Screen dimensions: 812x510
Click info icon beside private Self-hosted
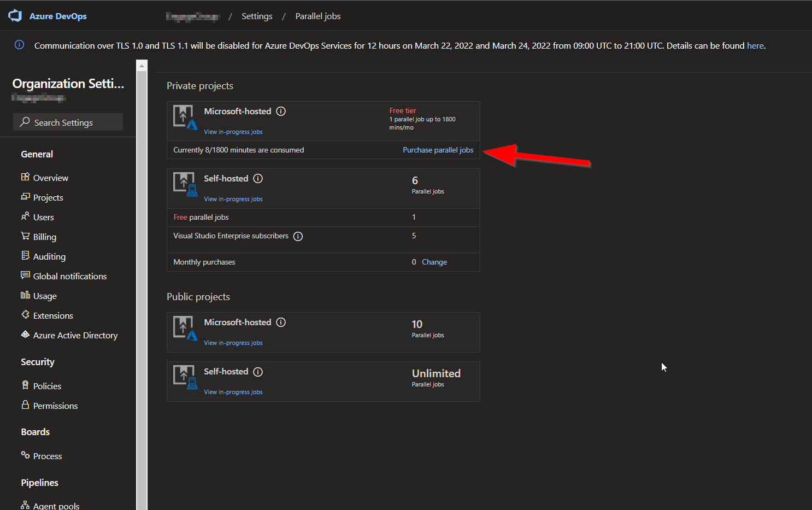coord(258,179)
